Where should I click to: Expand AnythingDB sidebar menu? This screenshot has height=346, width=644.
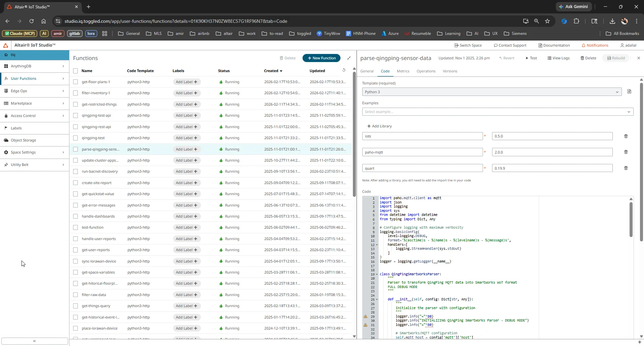click(x=35, y=66)
